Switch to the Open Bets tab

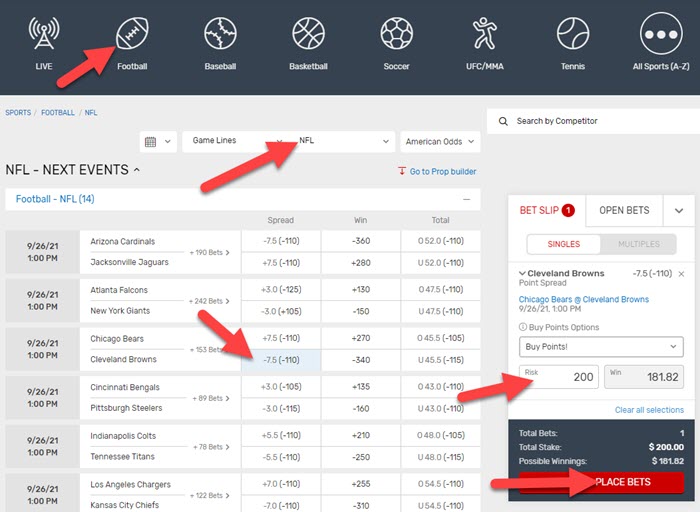624,210
